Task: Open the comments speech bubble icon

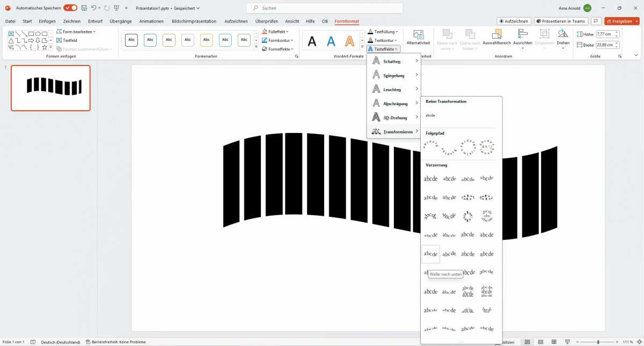Action: click(596, 21)
